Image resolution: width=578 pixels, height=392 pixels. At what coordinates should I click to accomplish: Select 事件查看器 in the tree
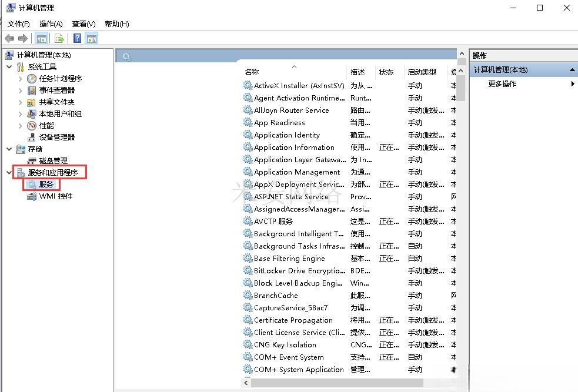pos(57,91)
